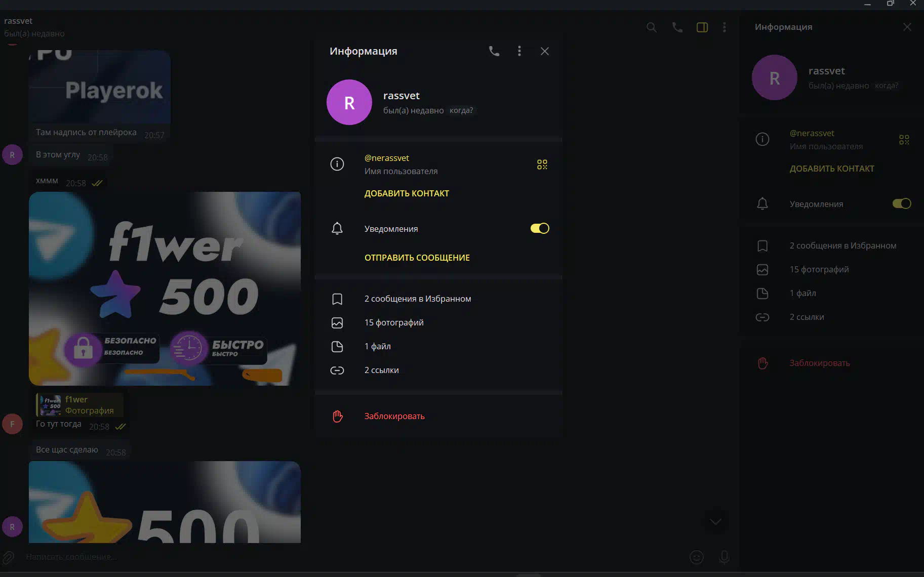This screenshot has width=924, height=577.
Task: Open the 2 ссылки shared links
Action: [438, 370]
